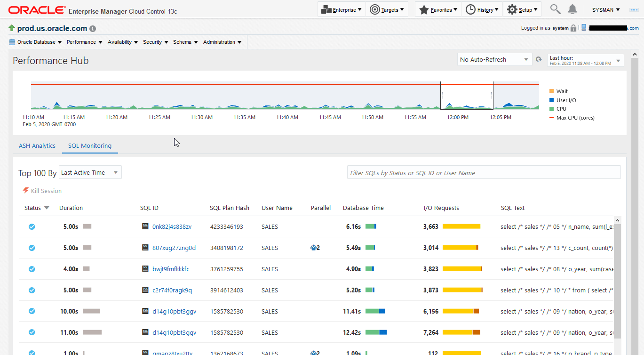This screenshot has width=644, height=355.
Task: Click the status checkmark for SQL c2r74f0ragk9q
Action: point(32,290)
